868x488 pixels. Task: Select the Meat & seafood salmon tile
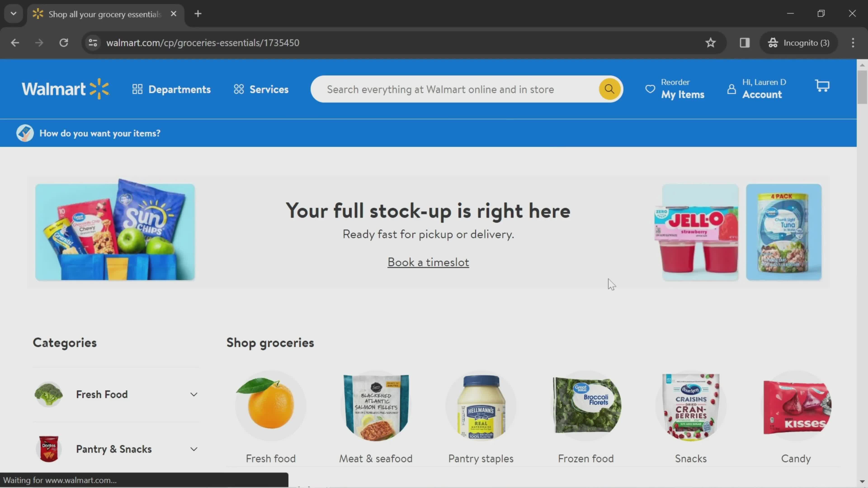coord(376,406)
